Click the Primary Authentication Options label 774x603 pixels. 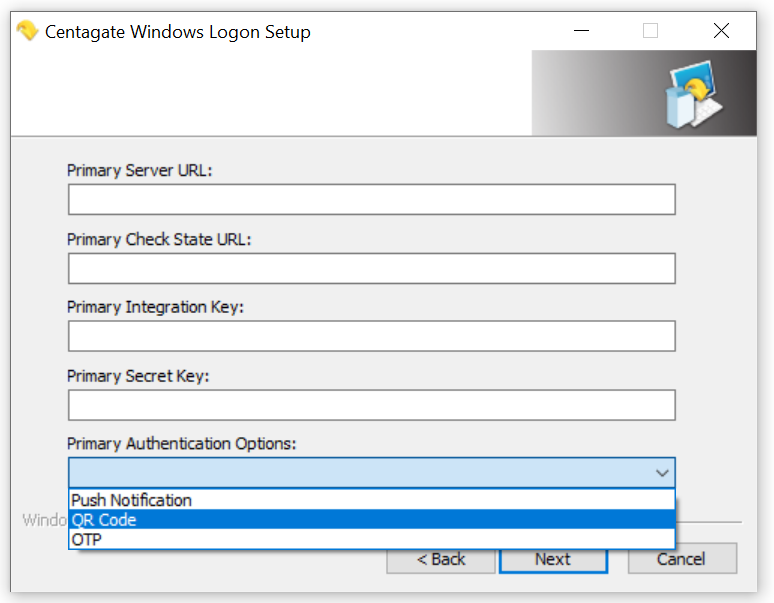click(181, 444)
